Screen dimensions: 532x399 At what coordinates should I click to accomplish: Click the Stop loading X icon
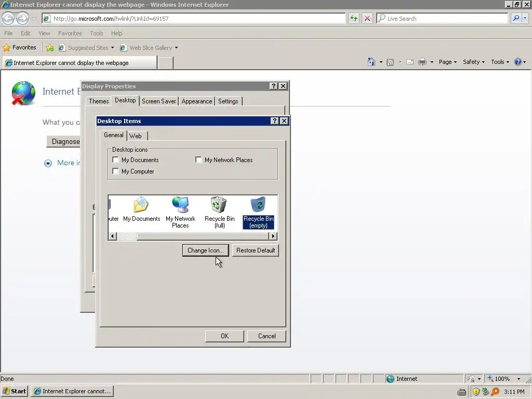tap(367, 18)
